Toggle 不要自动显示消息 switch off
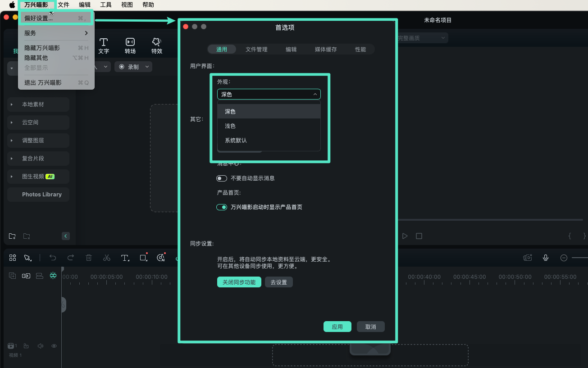The image size is (588, 368). point(221,178)
